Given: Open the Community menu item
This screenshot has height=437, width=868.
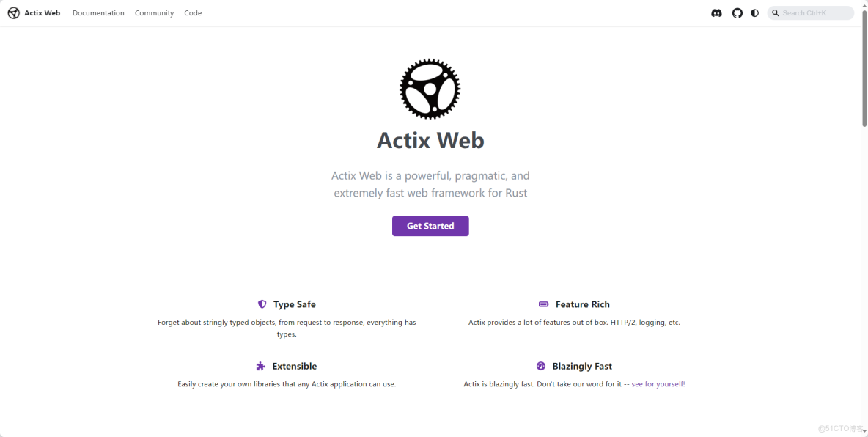Looking at the screenshot, I should click(x=154, y=12).
